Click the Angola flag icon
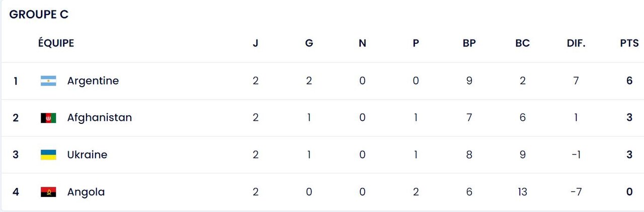 tap(48, 192)
